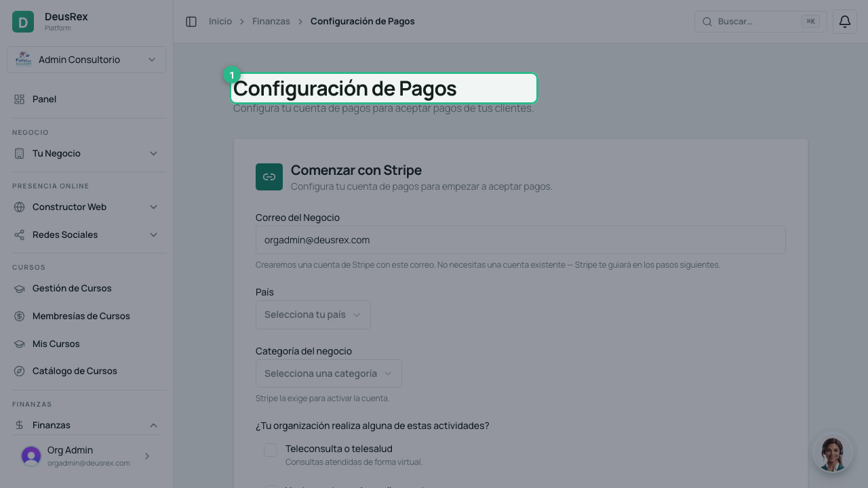Go to Mis Cursos
Screen dimensions: 868x488
click(86, 344)
